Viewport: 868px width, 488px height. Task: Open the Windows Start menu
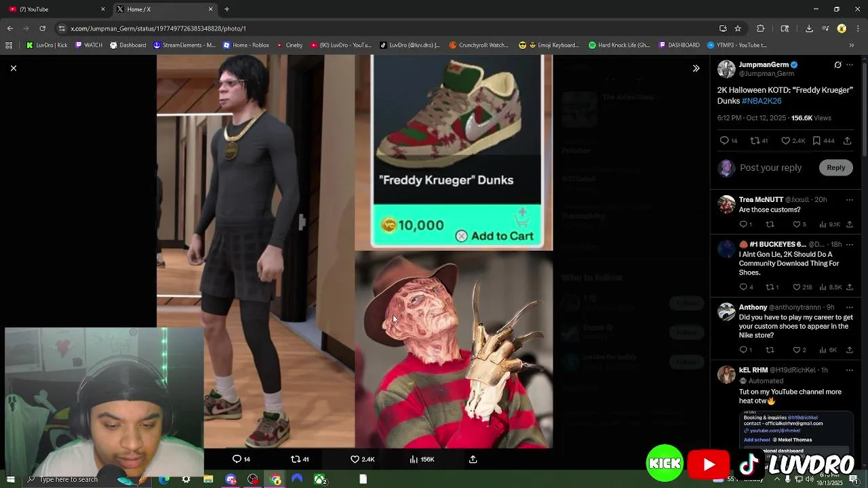[x=10, y=479]
